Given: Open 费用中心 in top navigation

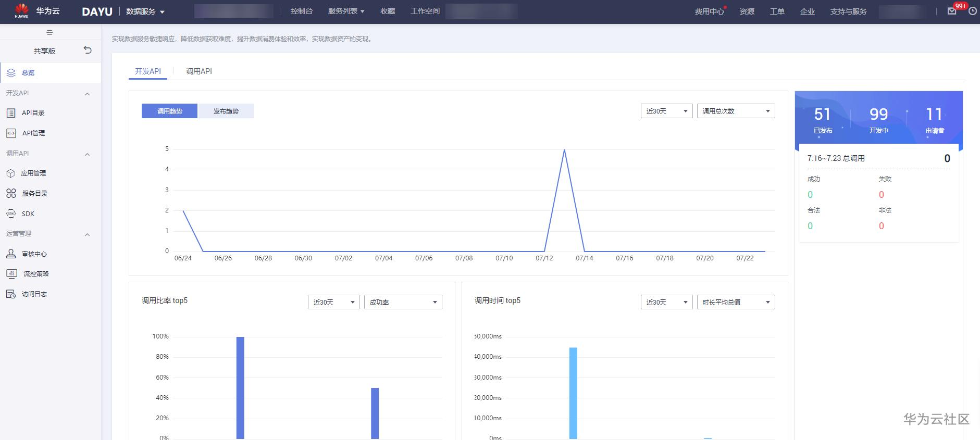Looking at the screenshot, I should click(x=709, y=11).
